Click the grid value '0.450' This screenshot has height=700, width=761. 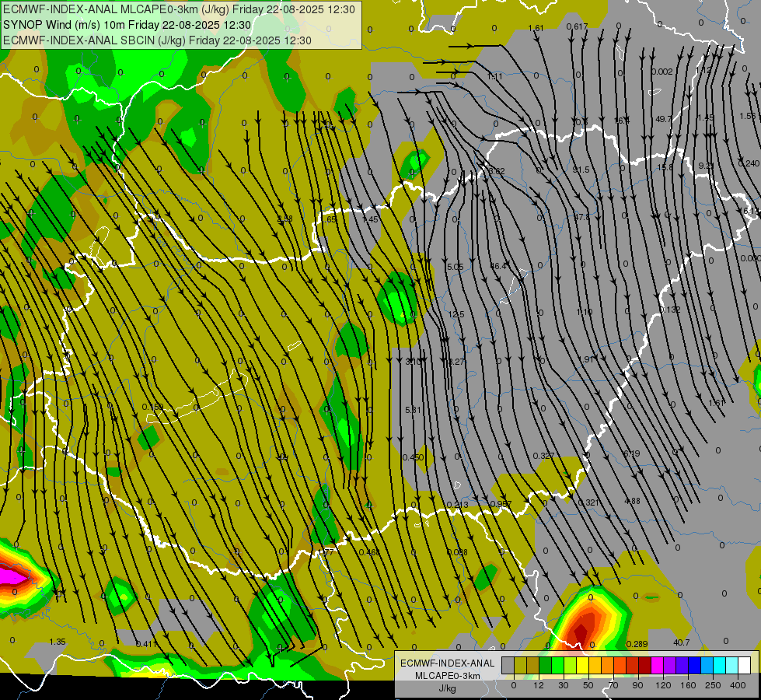pos(413,457)
